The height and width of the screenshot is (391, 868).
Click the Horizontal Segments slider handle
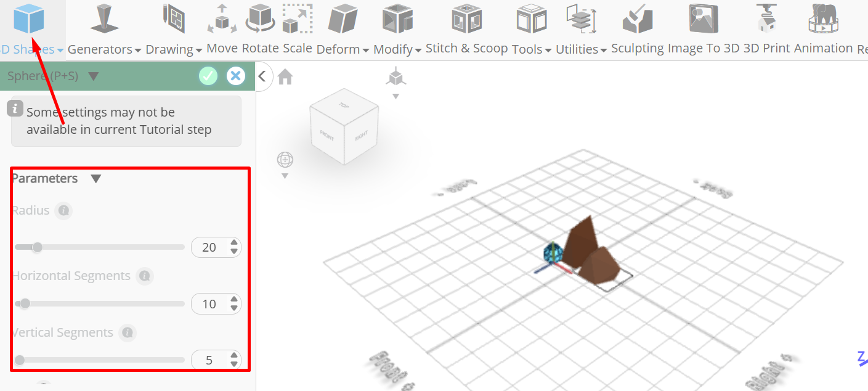(25, 303)
